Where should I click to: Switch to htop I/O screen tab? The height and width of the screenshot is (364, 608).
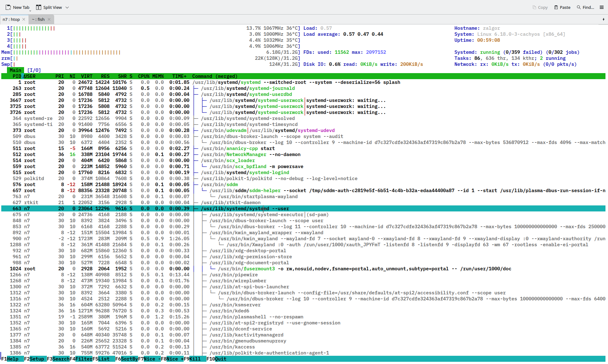[x=34, y=70]
